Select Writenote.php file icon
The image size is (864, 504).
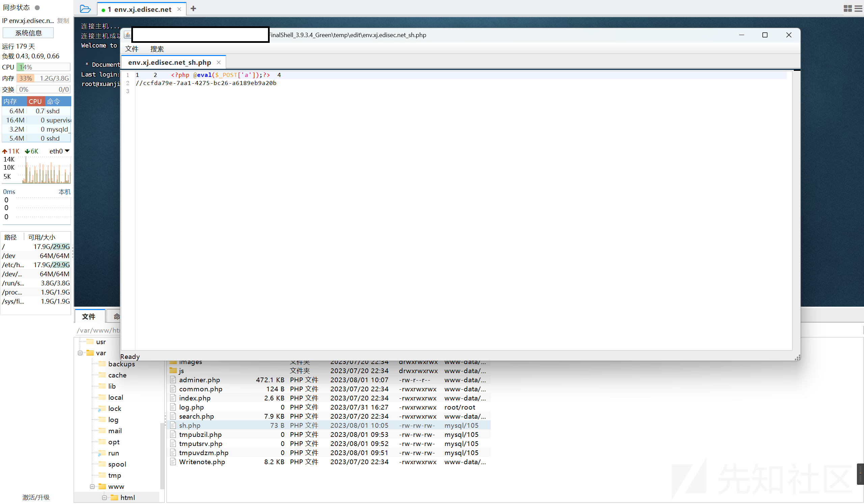173,462
